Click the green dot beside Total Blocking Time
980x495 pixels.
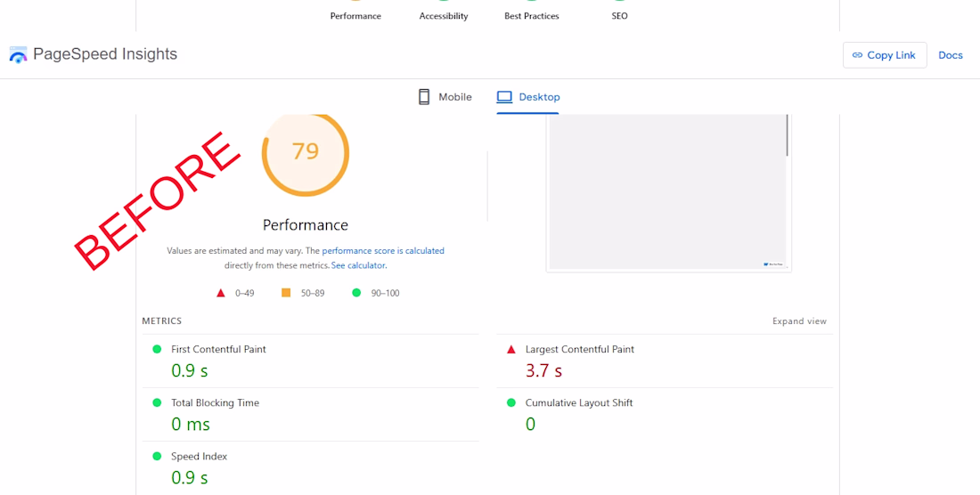pos(157,403)
